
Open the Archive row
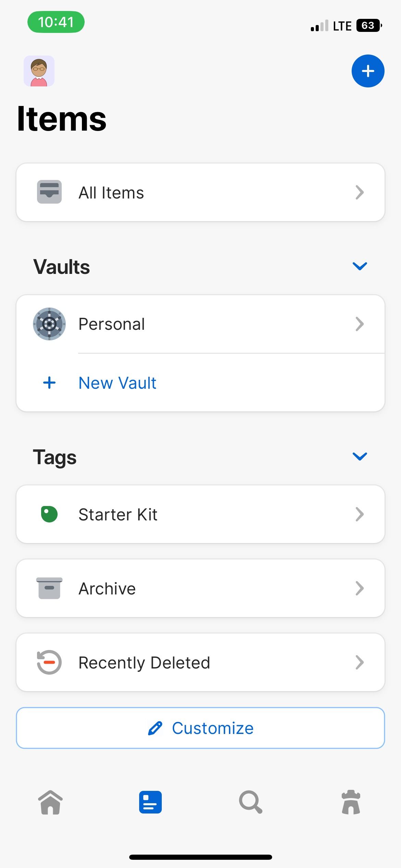point(200,588)
